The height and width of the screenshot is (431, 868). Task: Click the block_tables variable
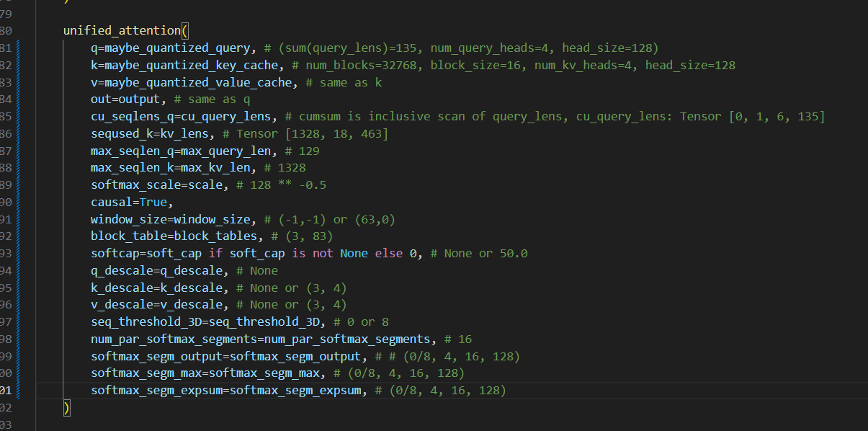click(x=215, y=236)
